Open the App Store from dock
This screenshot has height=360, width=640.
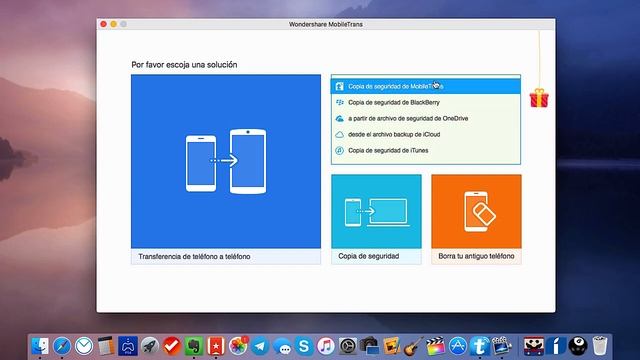(x=458, y=346)
